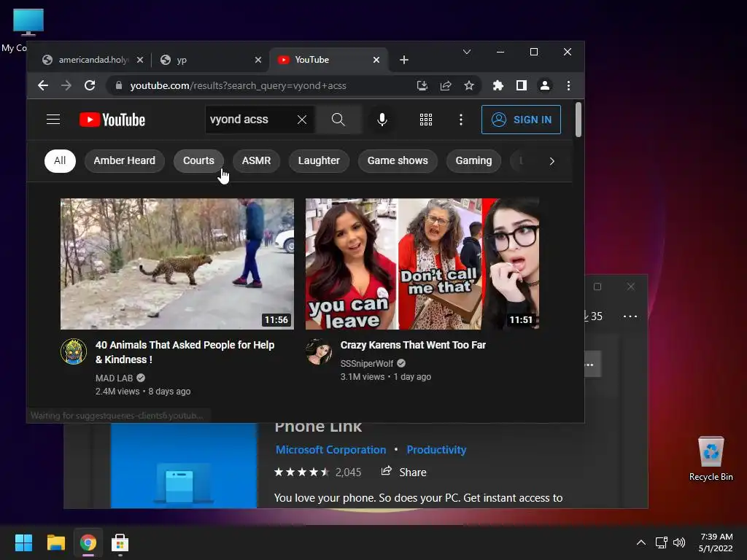This screenshot has height=560, width=747.
Task: Select the Recycle Bin desktop icon
Action: point(711,459)
